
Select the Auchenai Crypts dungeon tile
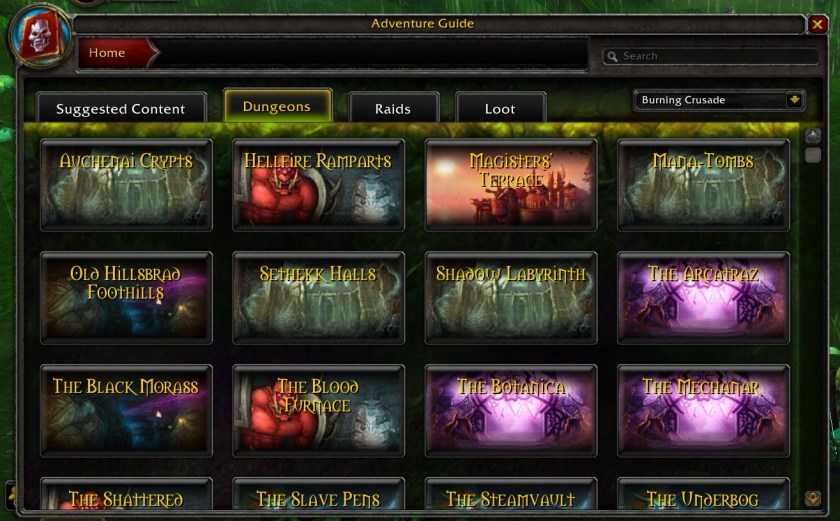click(126, 185)
